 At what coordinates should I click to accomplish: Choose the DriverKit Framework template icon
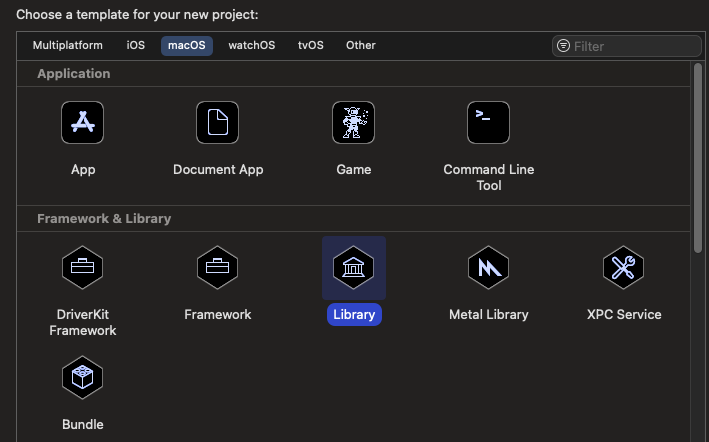pyautogui.click(x=83, y=267)
